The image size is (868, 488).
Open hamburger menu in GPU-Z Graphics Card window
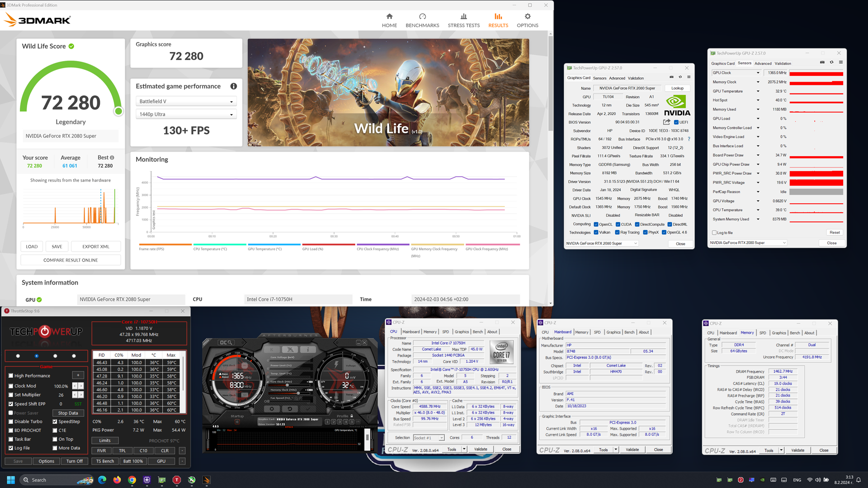pos(689,77)
